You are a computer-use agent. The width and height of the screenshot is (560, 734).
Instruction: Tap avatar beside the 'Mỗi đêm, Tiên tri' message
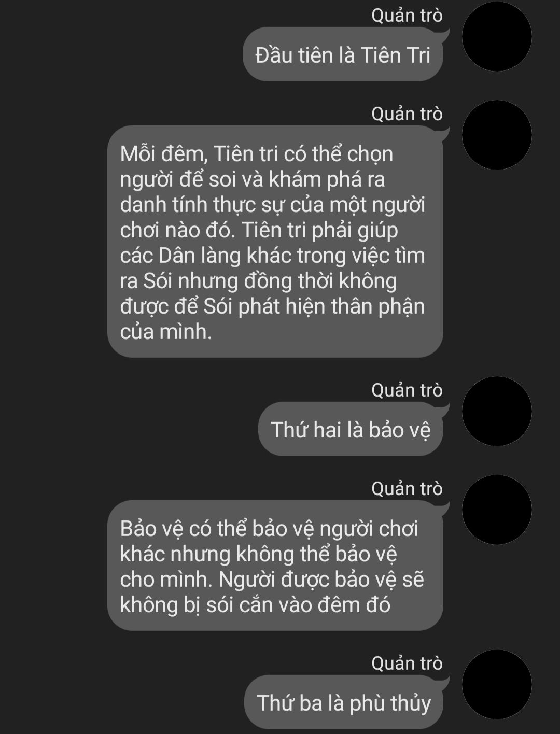(x=496, y=135)
